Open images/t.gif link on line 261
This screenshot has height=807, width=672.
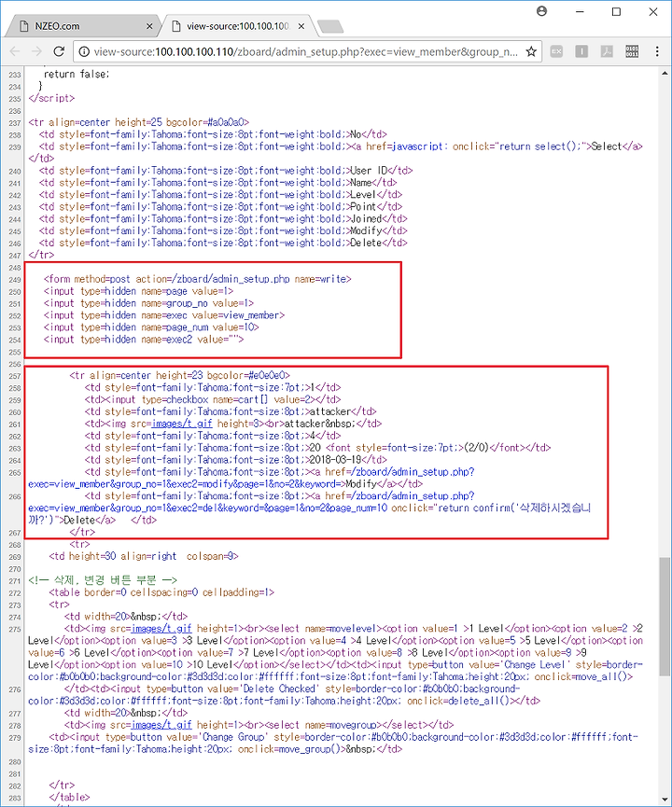pyautogui.click(x=182, y=424)
